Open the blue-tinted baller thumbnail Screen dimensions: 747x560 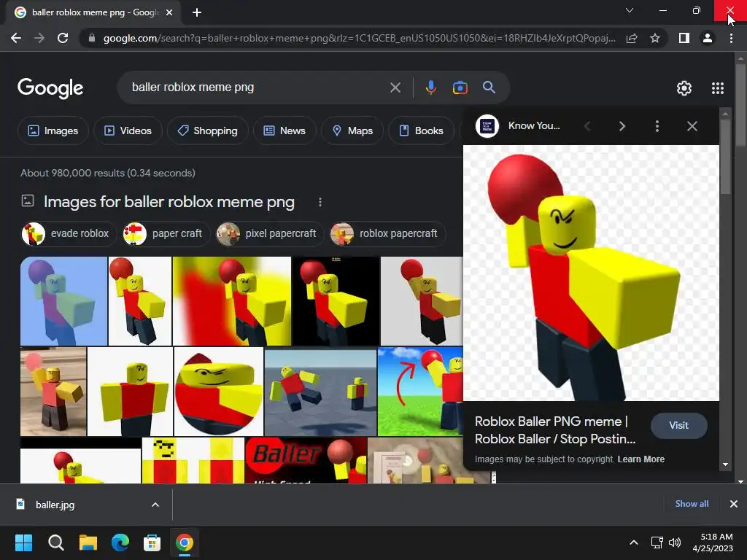click(x=64, y=301)
